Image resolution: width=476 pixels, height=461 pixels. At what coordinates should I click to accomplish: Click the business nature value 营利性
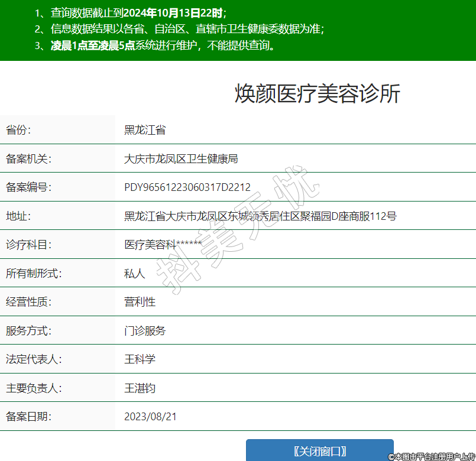(x=140, y=302)
